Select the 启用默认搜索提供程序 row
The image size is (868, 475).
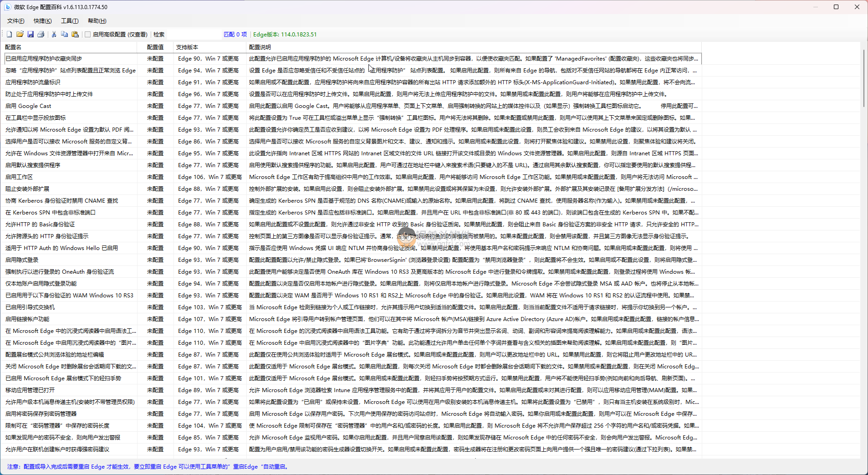(x=353, y=165)
